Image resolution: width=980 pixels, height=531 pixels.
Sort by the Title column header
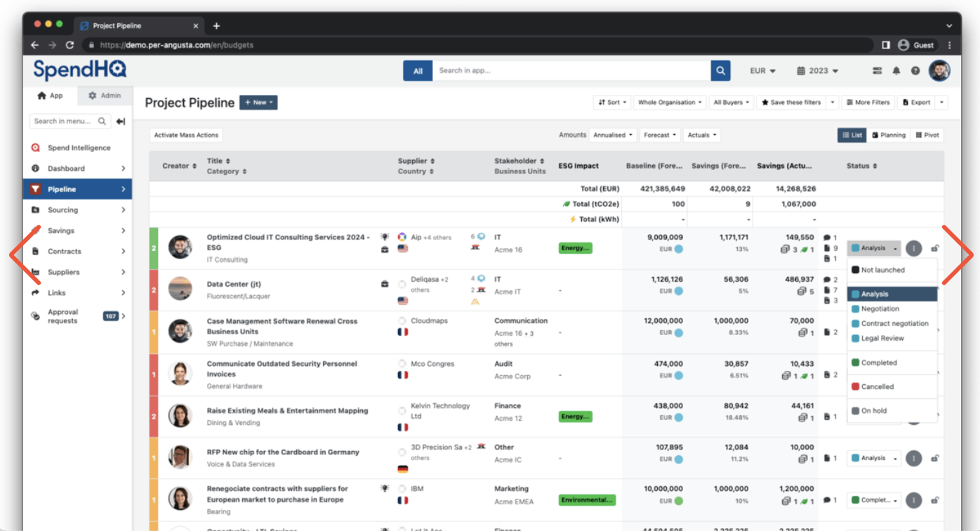click(x=218, y=161)
